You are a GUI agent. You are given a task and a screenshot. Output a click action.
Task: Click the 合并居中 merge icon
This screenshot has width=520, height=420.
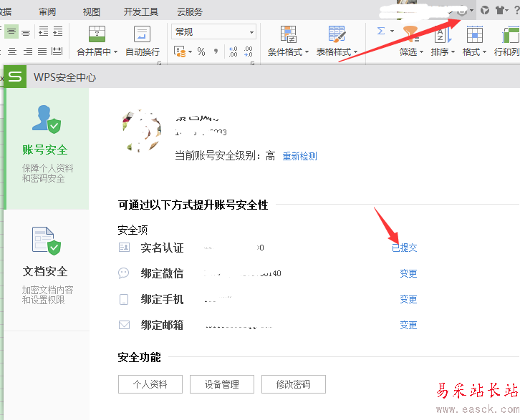pyautogui.click(x=97, y=34)
